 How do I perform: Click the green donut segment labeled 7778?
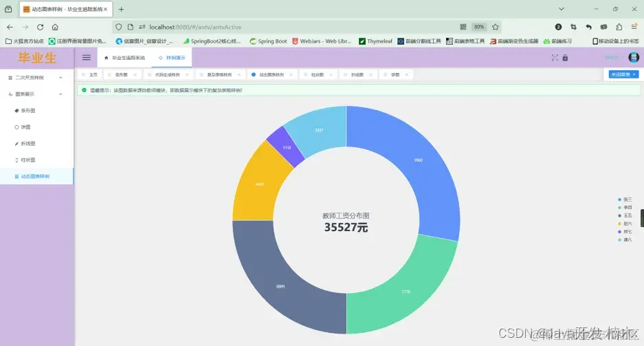pyautogui.click(x=406, y=292)
